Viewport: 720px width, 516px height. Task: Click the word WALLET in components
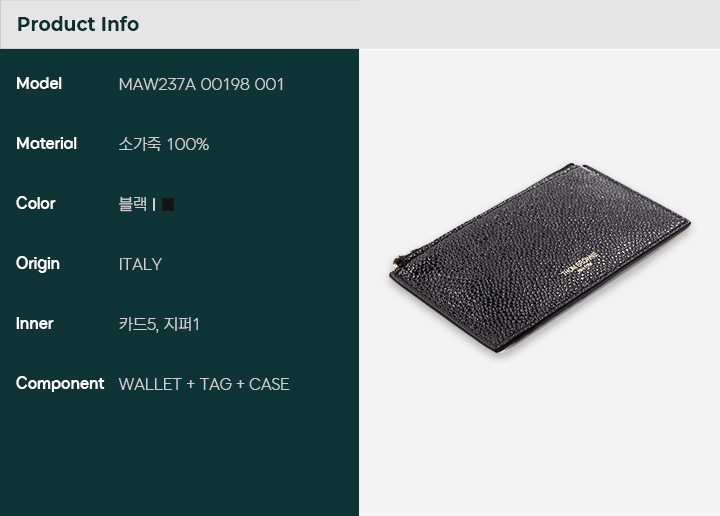coord(150,384)
